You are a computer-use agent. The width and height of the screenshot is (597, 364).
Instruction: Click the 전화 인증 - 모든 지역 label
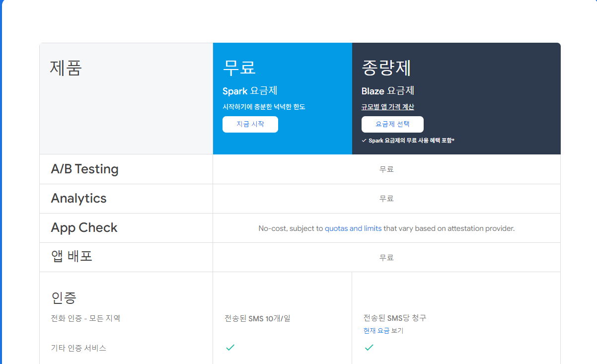(85, 318)
